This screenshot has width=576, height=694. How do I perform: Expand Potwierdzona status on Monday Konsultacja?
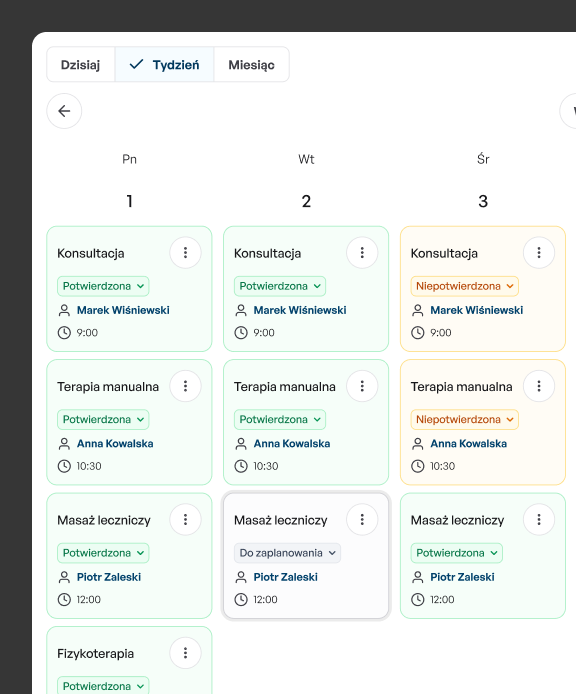tap(103, 286)
